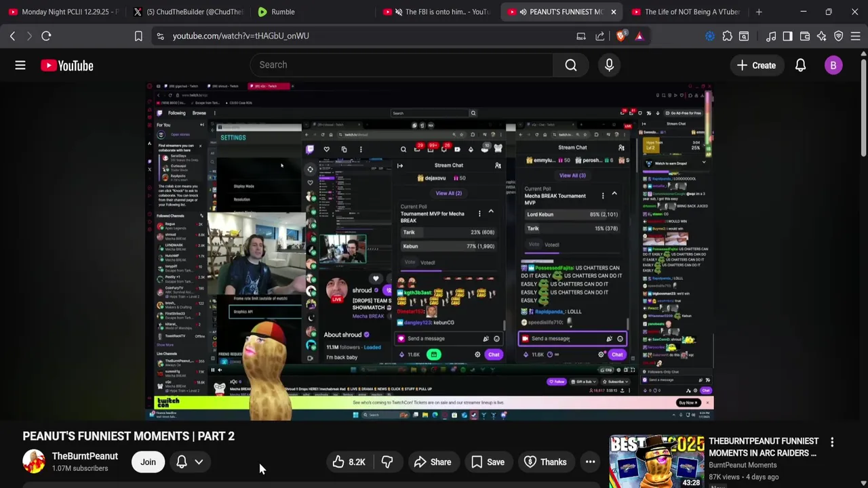The width and height of the screenshot is (868, 488).
Task: Click the address bar share icon
Action: [x=600, y=36]
